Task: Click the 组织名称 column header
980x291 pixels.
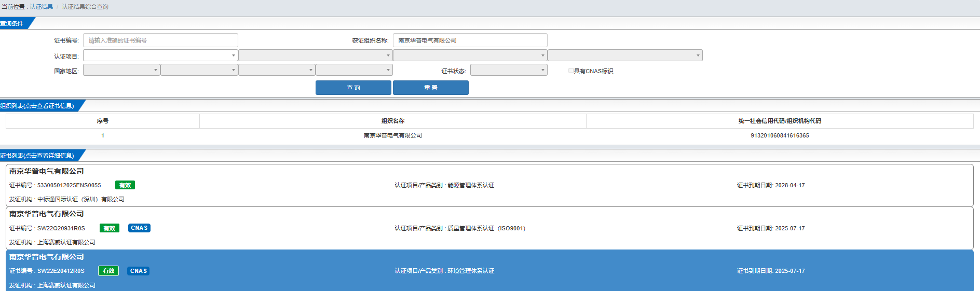Action: point(393,121)
